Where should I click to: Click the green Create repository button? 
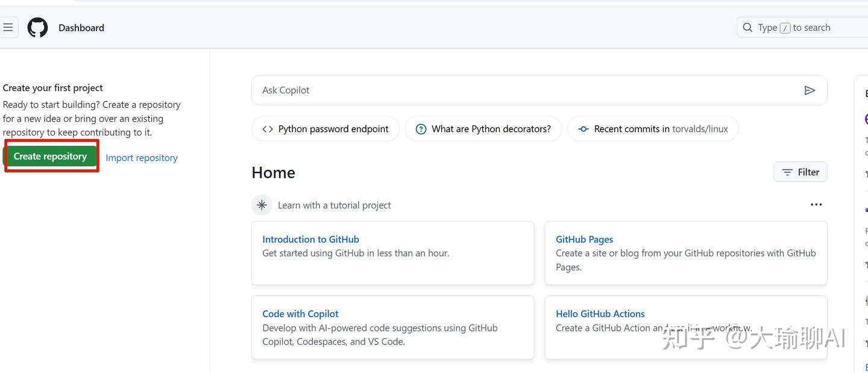(51, 157)
